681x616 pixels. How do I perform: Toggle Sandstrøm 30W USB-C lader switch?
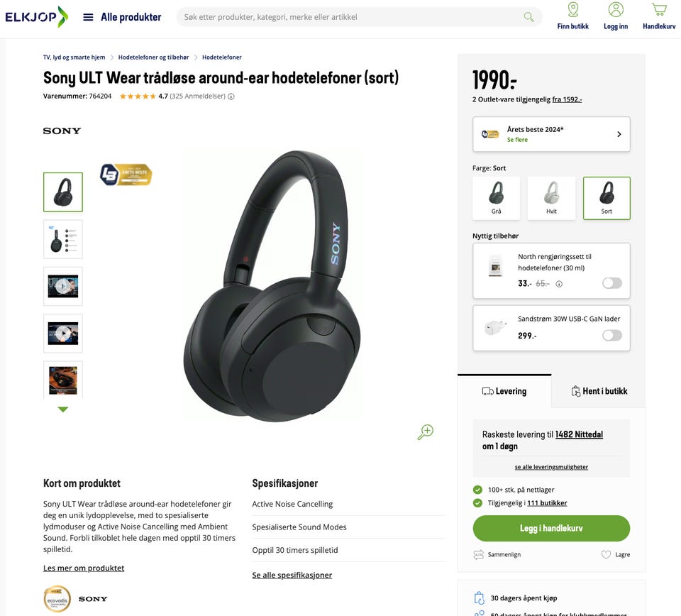point(612,336)
